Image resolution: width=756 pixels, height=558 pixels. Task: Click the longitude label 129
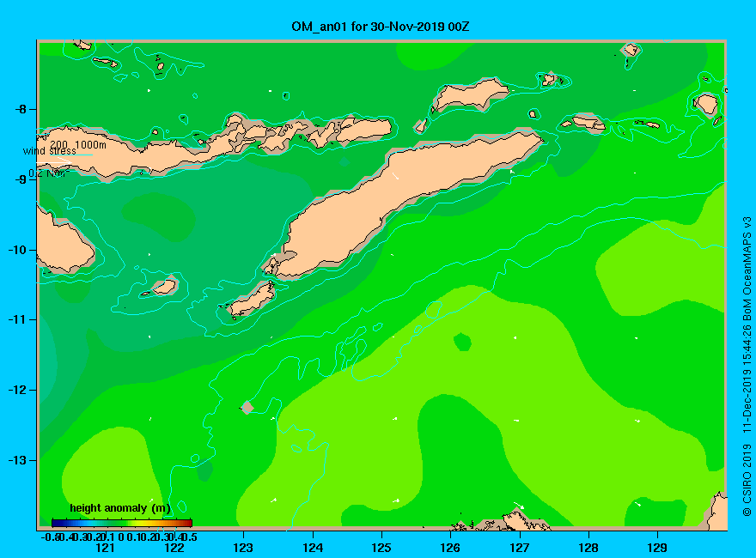pyautogui.click(x=657, y=548)
